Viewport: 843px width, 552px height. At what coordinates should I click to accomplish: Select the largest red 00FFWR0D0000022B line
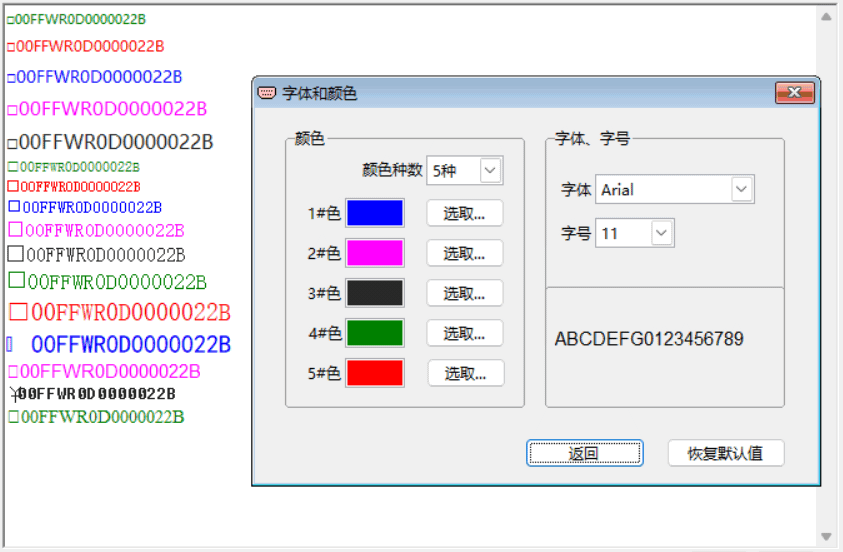click(x=120, y=312)
